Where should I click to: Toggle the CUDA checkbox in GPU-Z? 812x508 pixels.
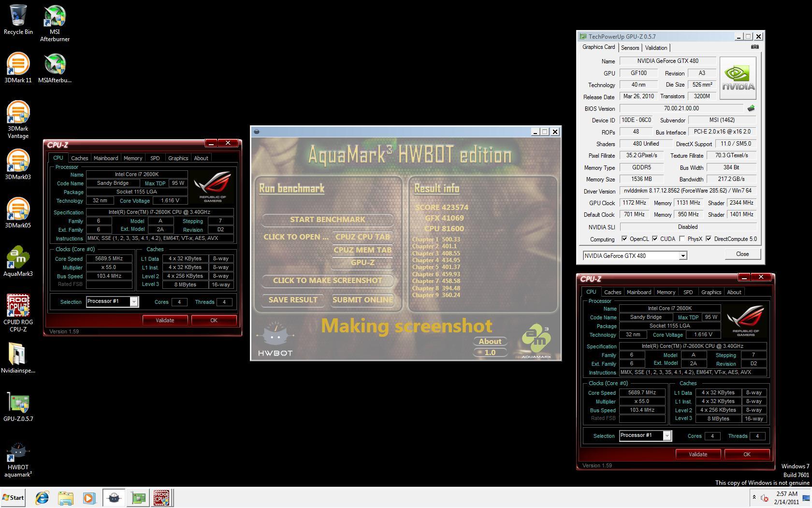point(655,239)
